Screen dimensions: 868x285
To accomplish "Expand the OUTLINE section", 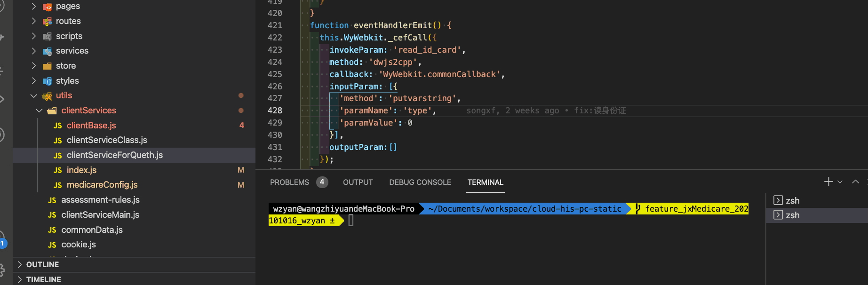I will tap(42, 264).
